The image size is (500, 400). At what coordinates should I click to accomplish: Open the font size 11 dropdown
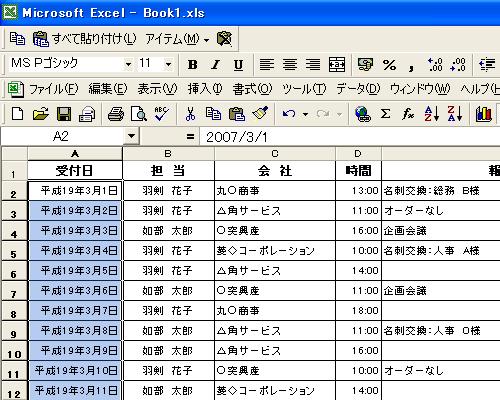[x=168, y=64]
